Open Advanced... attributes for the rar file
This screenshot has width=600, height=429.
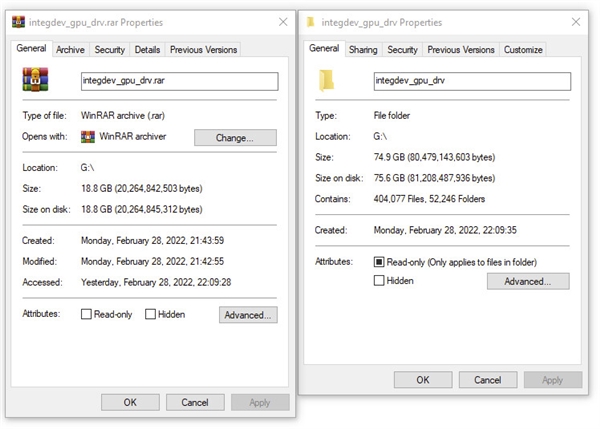[x=248, y=315]
